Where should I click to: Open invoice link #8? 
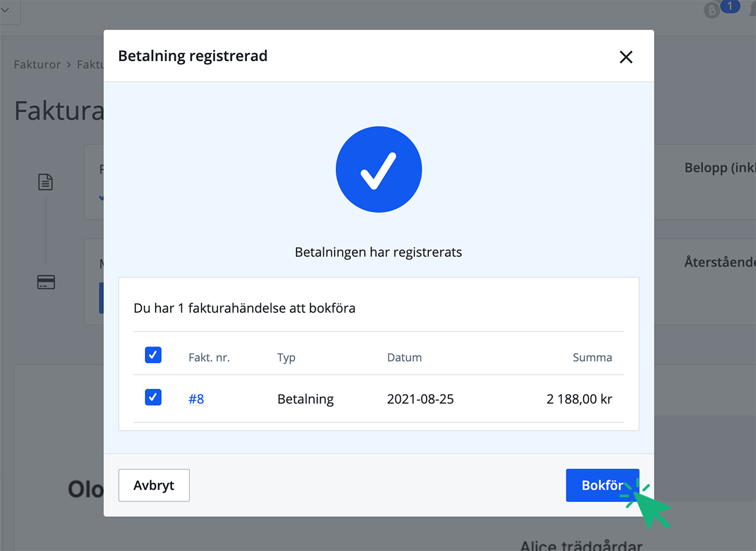point(196,398)
